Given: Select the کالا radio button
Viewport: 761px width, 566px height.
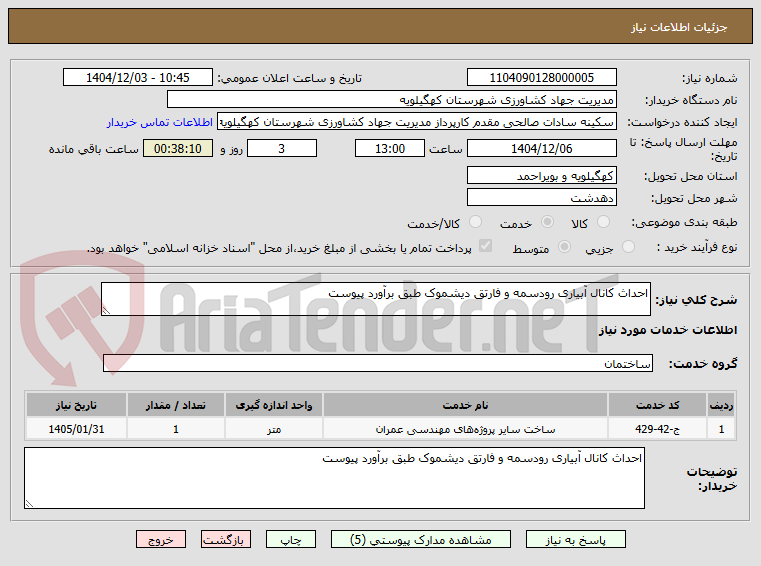Looking at the screenshot, I should [603, 222].
